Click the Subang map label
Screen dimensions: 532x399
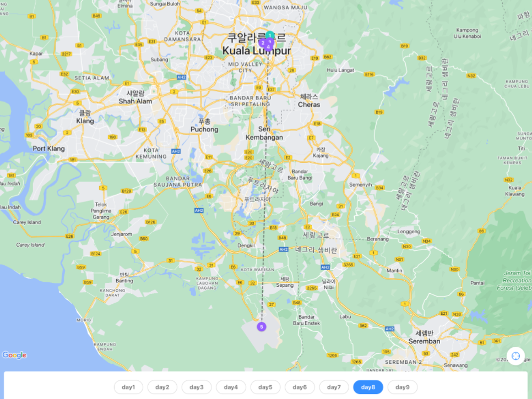[x=159, y=59]
